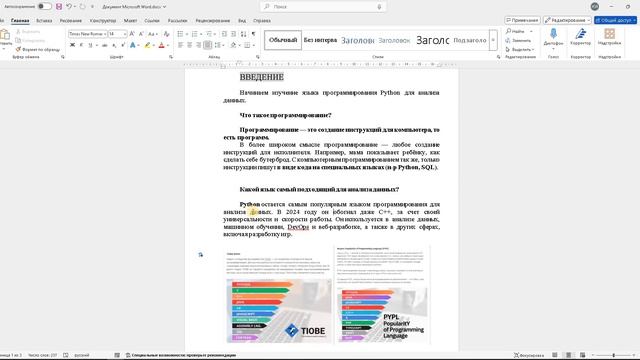640x360 pixels.
Task: Click the Найти search button
Action: click(516, 31)
